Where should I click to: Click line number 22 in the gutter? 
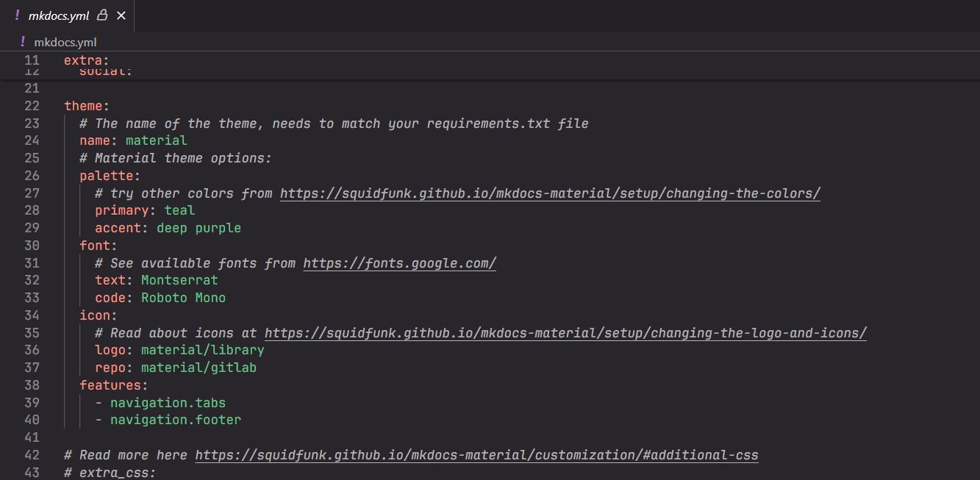(x=32, y=106)
